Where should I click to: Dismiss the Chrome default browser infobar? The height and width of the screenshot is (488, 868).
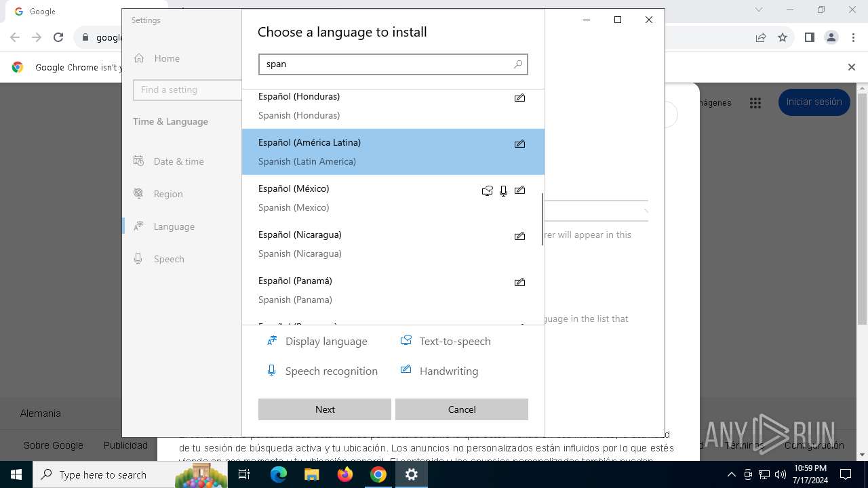tap(852, 67)
